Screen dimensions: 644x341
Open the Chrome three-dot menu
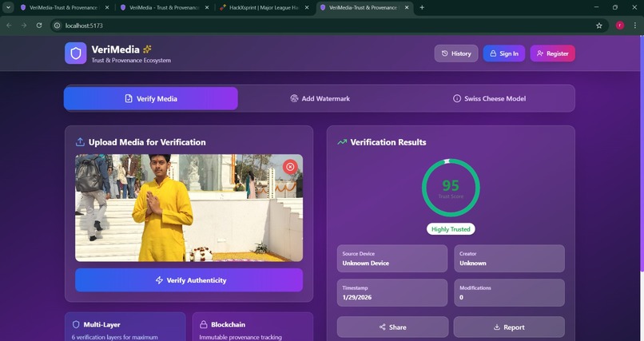pos(635,26)
